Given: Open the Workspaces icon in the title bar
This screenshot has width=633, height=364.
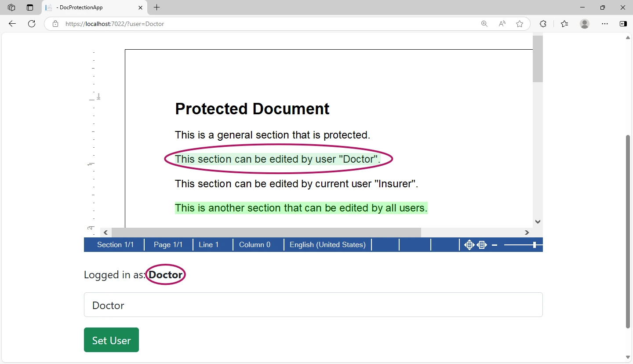Looking at the screenshot, I should coord(11,7).
